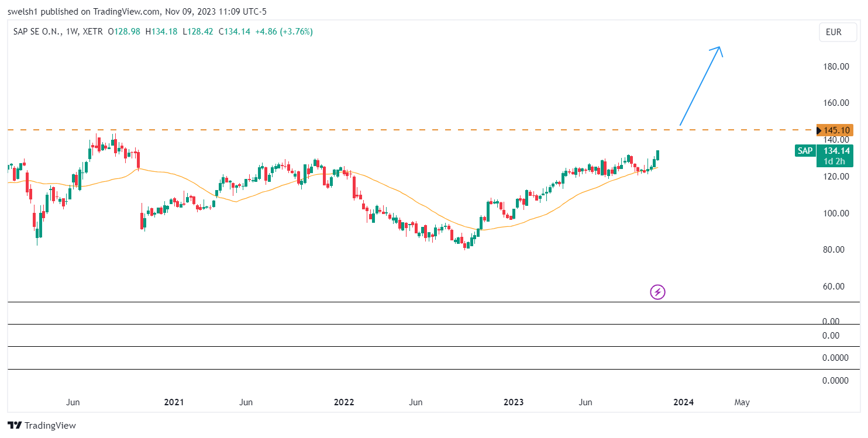Click the May label on time axis
This screenshot has width=868, height=438.
(742, 402)
